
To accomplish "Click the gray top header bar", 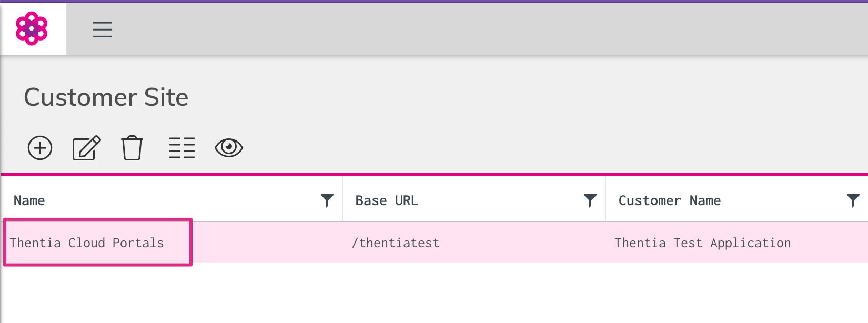I will (473, 29).
